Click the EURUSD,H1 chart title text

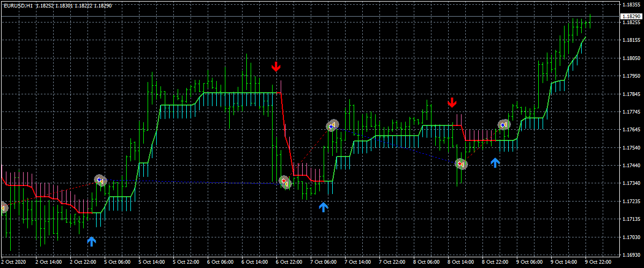pyautogui.click(x=18, y=5)
